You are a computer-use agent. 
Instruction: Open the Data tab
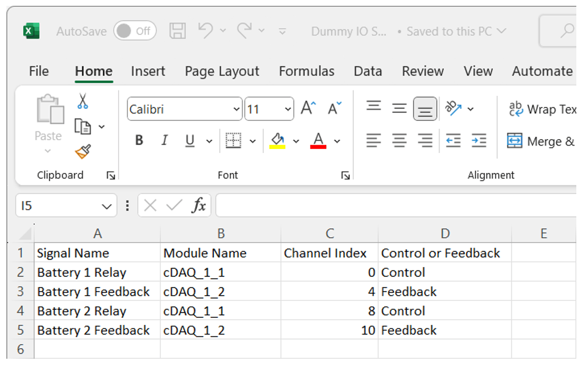[368, 71]
